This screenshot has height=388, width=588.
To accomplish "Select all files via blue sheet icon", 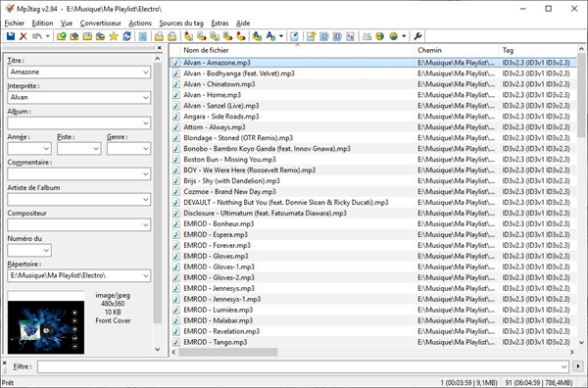I will [143, 36].
